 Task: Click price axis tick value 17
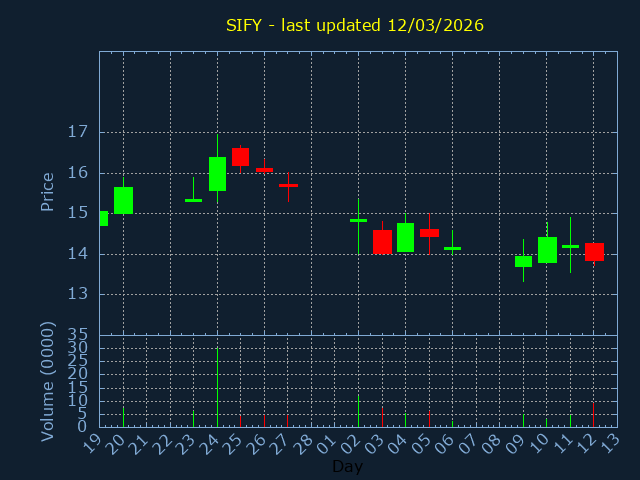[78, 132]
